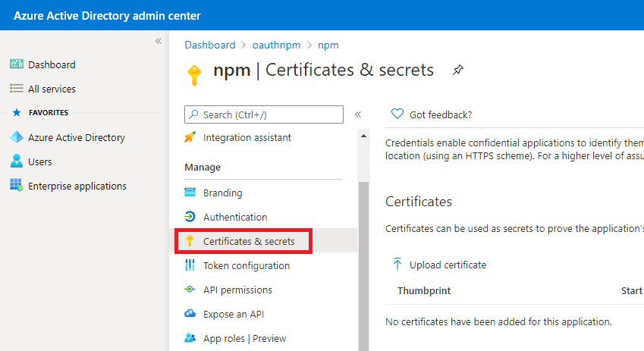This screenshot has width=644, height=351.
Task: Click the Azure Active Directory diamond icon
Action: (x=17, y=137)
